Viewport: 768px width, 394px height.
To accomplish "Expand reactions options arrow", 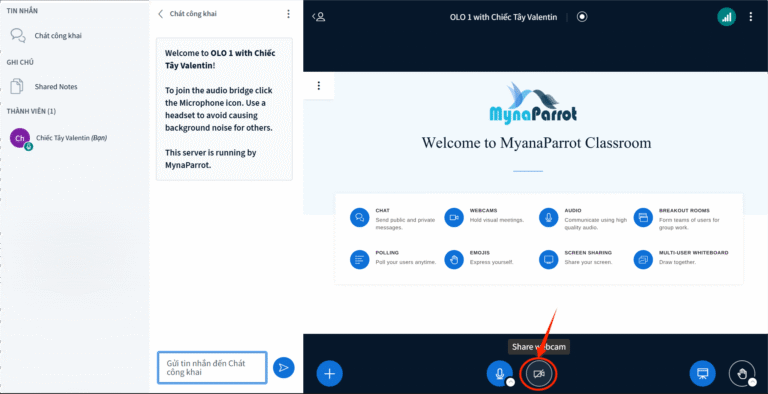I will point(752,382).
